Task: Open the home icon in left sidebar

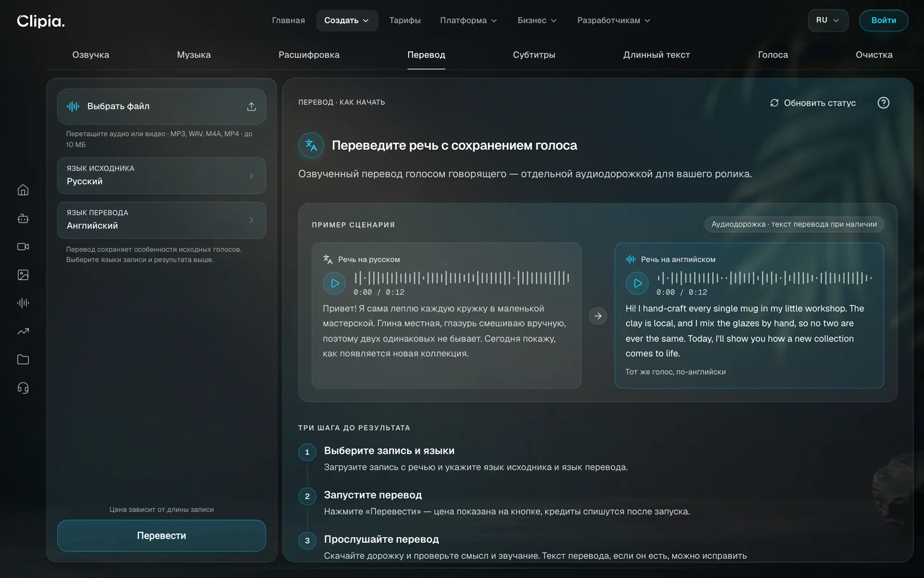Action: coord(23,190)
